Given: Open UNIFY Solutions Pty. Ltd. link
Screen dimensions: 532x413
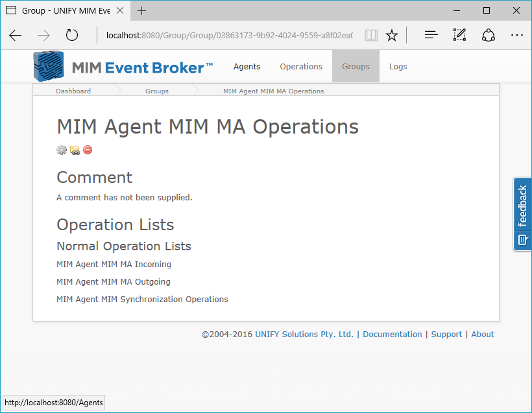Looking at the screenshot, I should [304, 335].
